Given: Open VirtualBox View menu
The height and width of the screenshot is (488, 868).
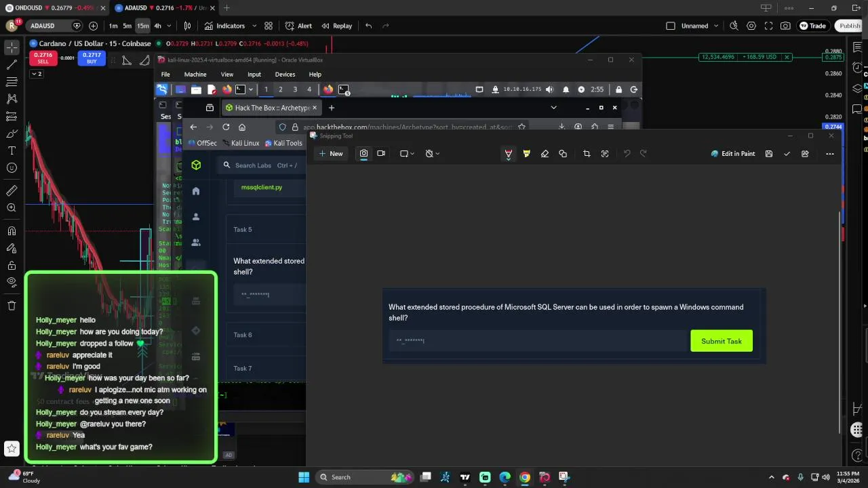Looking at the screenshot, I should click(227, 75).
